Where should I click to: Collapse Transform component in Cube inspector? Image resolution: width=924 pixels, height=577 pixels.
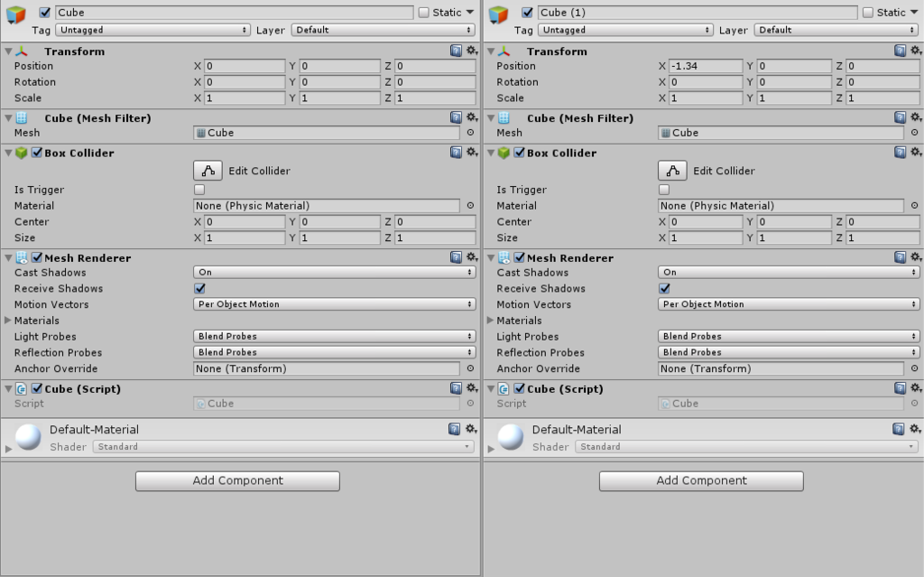pyautogui.click(x=8, y=51)
